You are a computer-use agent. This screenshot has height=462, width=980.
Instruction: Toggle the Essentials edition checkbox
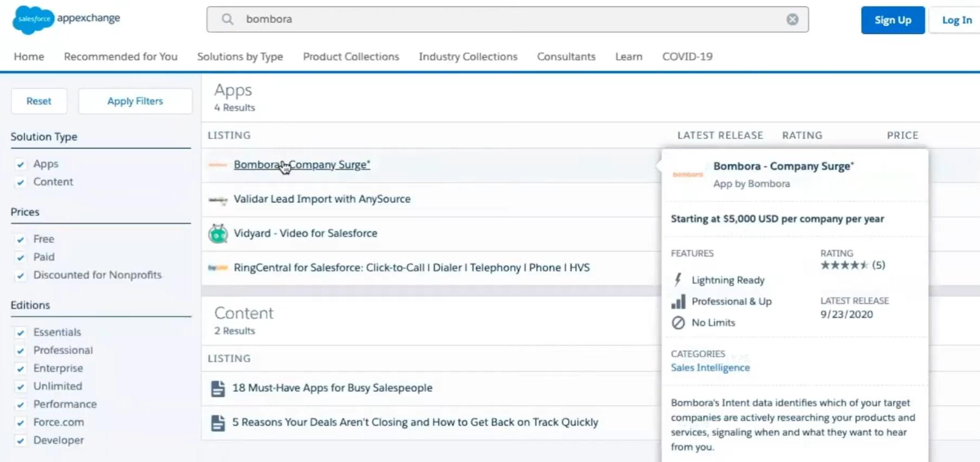pyautogui.click(x=20, y=333)
